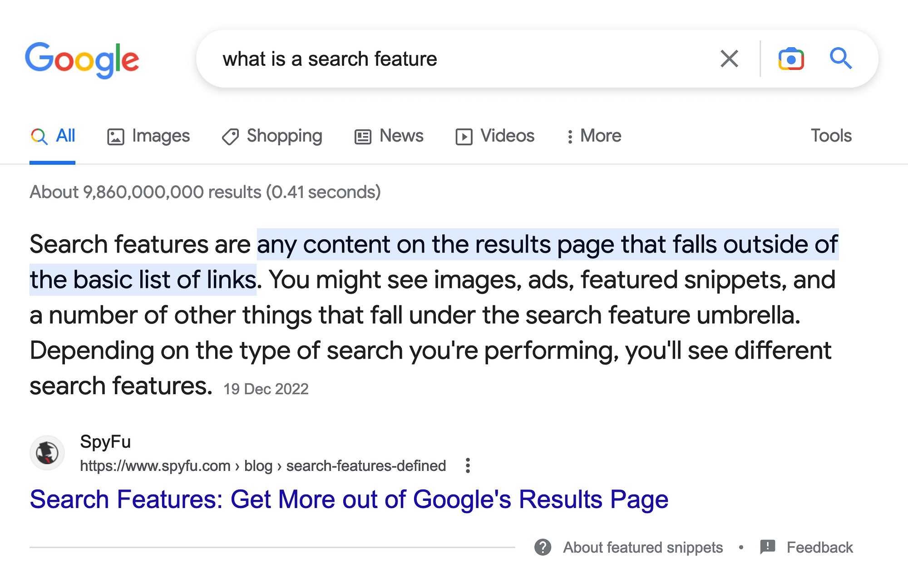The image size is (908, 588).
Task: Click the Google logo
Action: tap(82, 59)
